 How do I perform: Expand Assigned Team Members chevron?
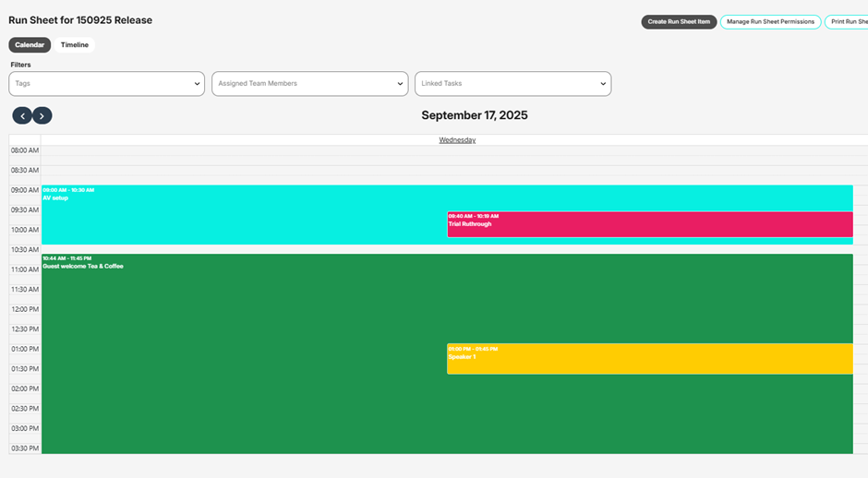point(401,84)
